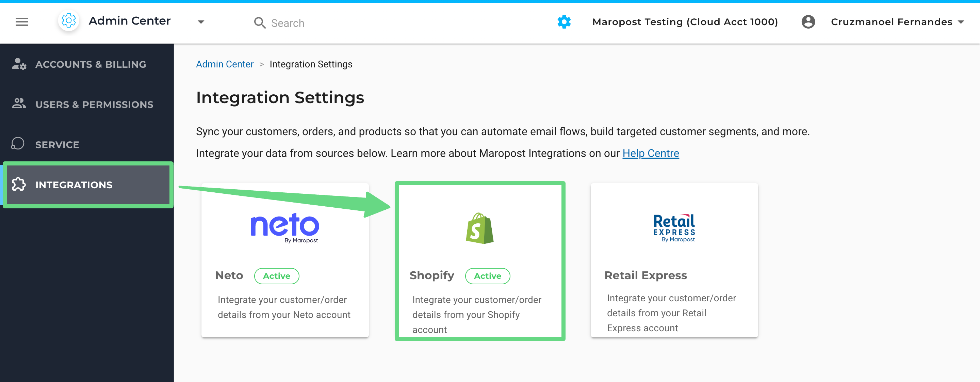Select Integrations sidebar item
The width and height of the screenshot is (980, 382).
[87, 185]
